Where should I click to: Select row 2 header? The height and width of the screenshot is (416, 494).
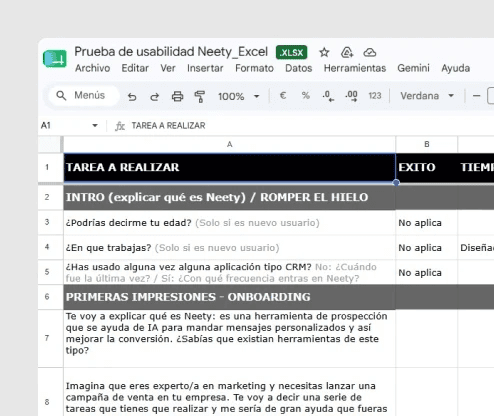[x=47, y=197]
